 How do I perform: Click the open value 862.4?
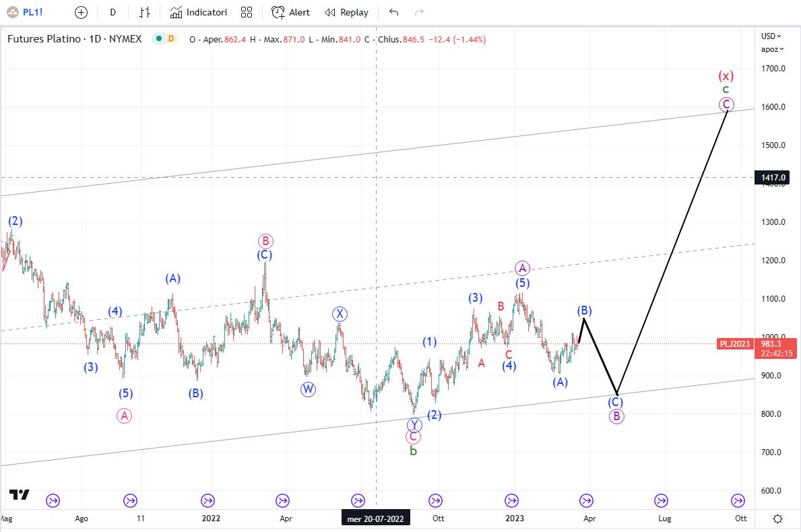point(235,39)
